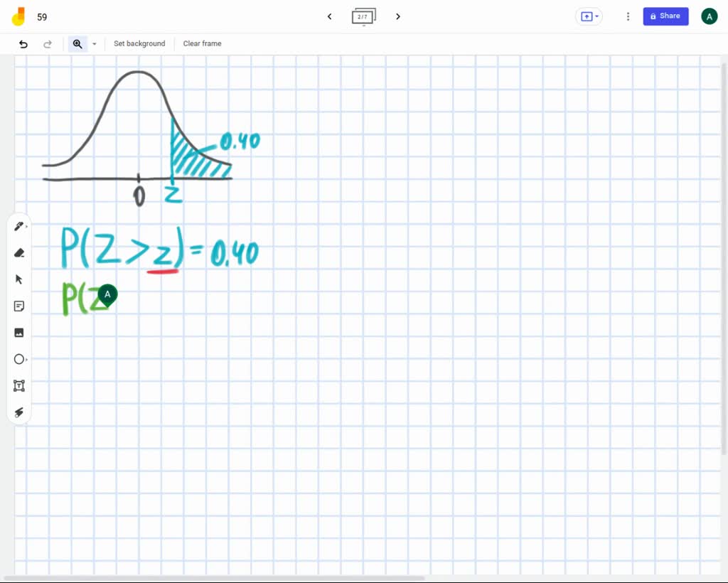The height and width of the screenshot is (583, 728).
Task: Switch to the Select arrow tool
Action: pos(19,279)
